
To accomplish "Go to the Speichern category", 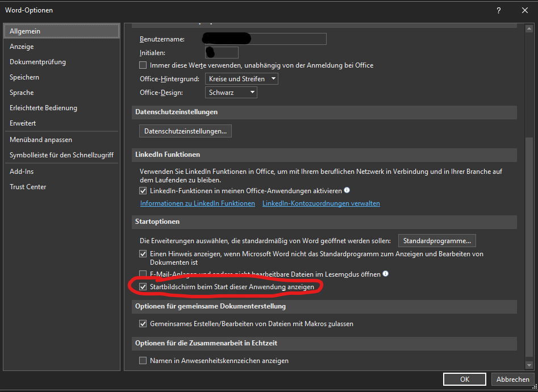I will pyautogui.click(x=62, y=77).
